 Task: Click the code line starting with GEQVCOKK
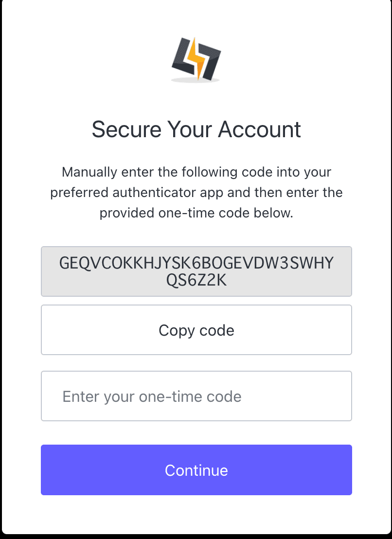click(196, 263)
